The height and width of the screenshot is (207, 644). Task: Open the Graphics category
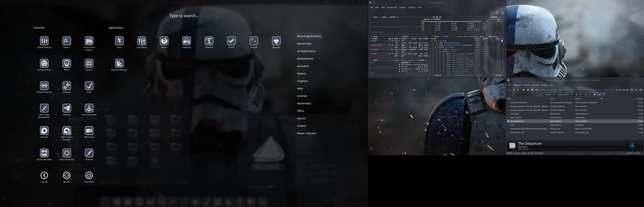[x=302, y=81]
